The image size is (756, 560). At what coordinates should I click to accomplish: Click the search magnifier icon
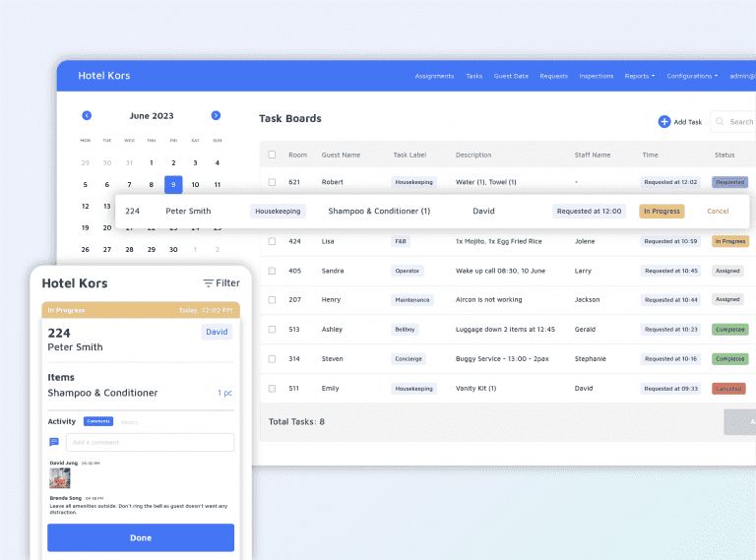coord(721,122)
